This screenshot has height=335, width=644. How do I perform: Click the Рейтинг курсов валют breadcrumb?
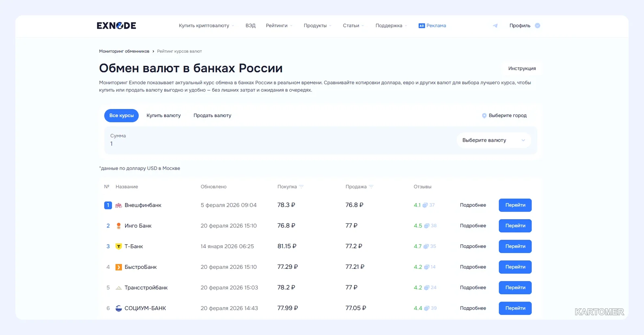pos(179,51)
